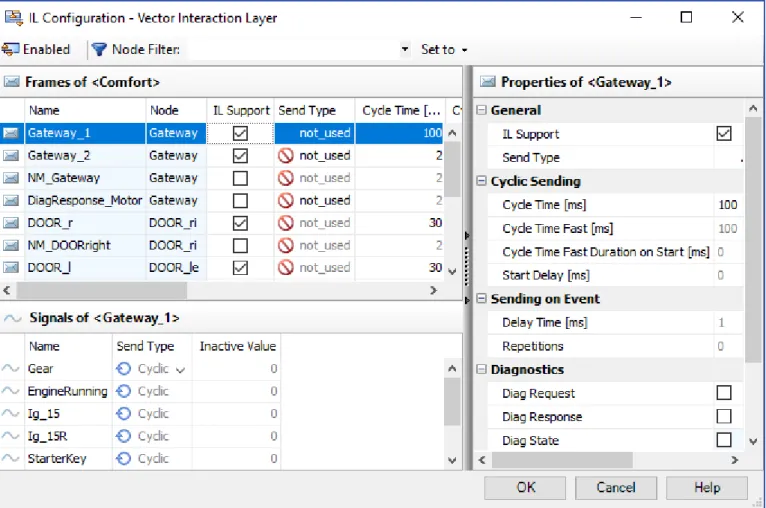This screenshot has width=766, height=508.
Task: Click the envelope icon of DOOR_r frame
Action: click(11, 223)
